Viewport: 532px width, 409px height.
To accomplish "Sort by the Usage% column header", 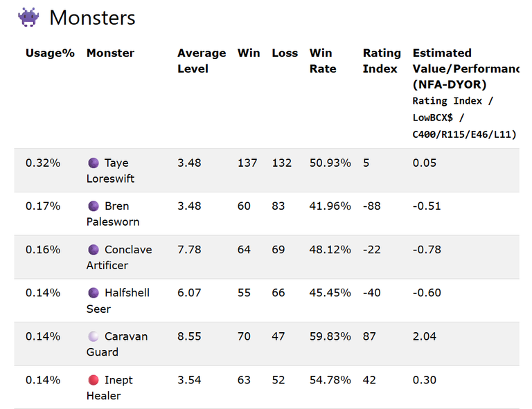I will point(50,53).
